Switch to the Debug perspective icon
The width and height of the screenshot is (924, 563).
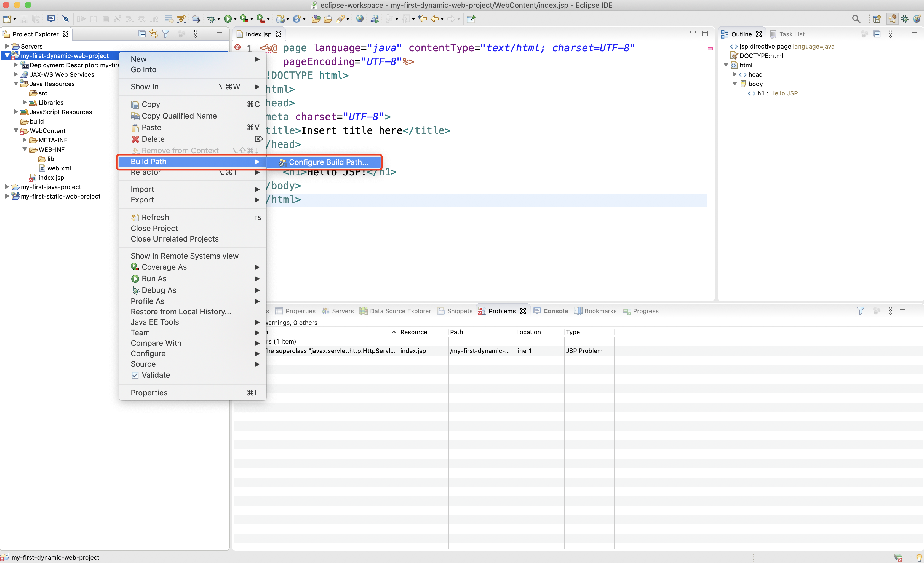pos(905,19)
